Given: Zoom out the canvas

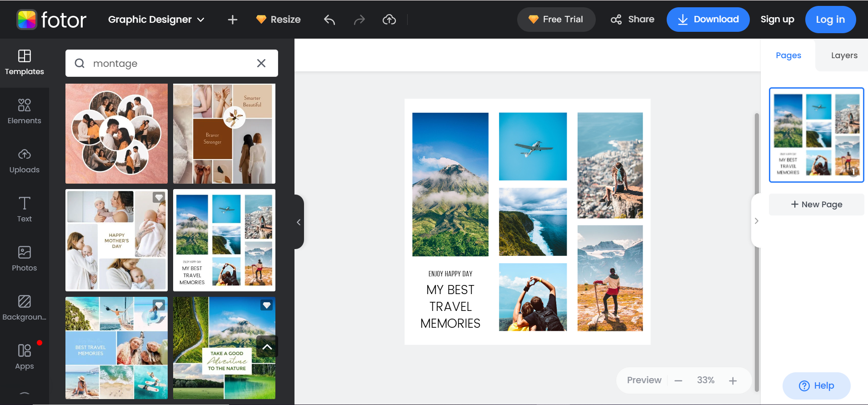Looking at the screenshot, I should click(678, 380).
